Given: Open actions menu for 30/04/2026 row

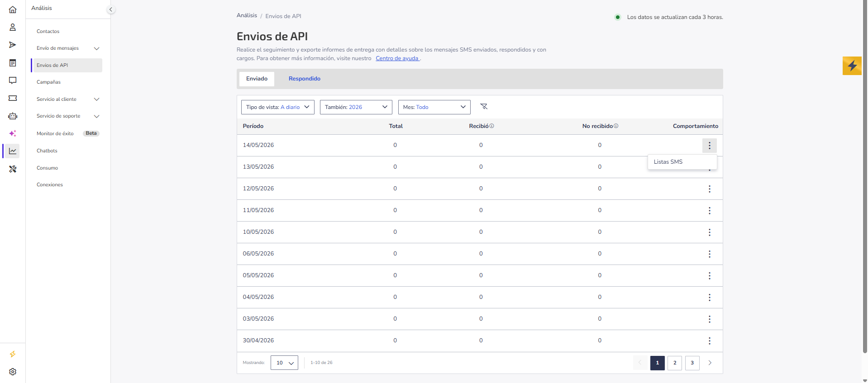Looking at the screenshot, I should pyautogui.click(x=710, y=341).
